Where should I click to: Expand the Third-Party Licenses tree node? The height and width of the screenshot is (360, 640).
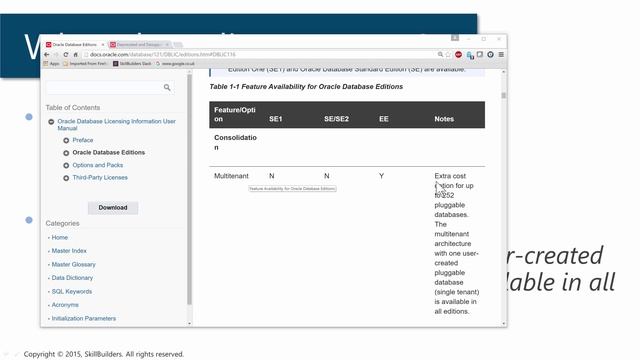66,178
